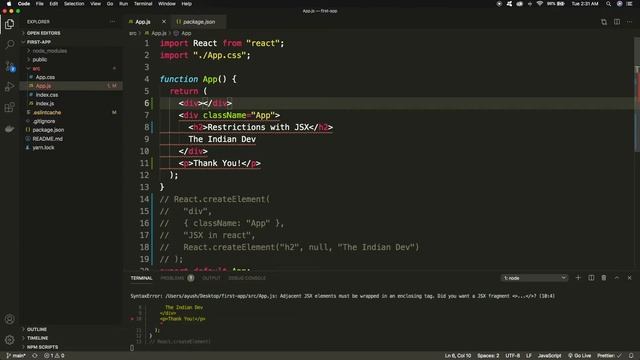Create a new terminal with plus icon

pyautogui.click(x=578, y=278)
